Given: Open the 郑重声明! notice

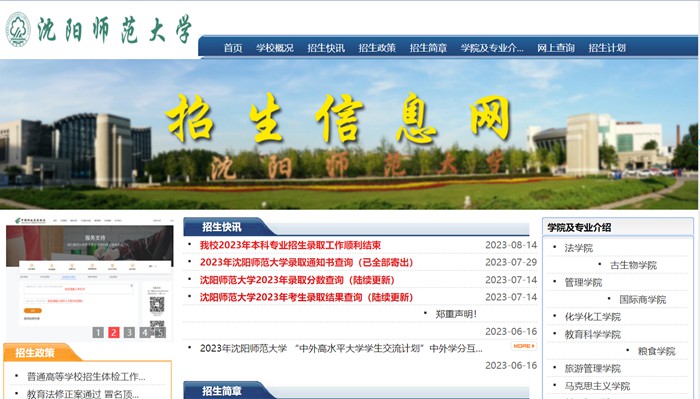Looking at the screenshot, I should (x=456, y=314).
